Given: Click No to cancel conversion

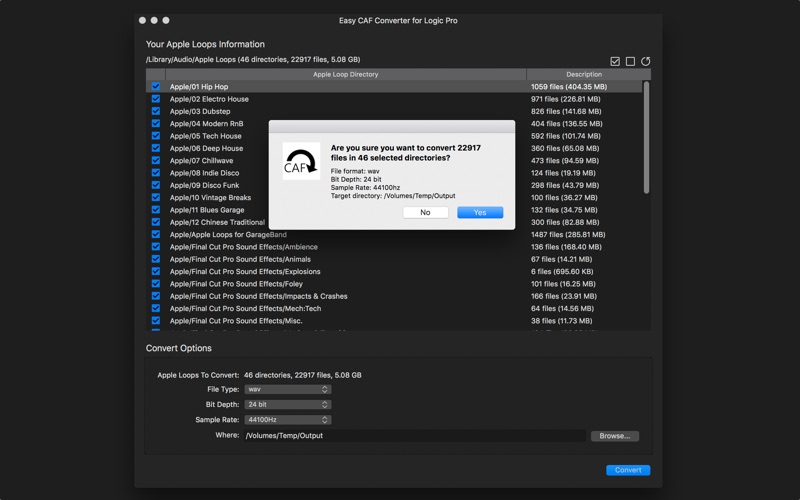Looking at the screenshot, I should [x=426, y=212].
